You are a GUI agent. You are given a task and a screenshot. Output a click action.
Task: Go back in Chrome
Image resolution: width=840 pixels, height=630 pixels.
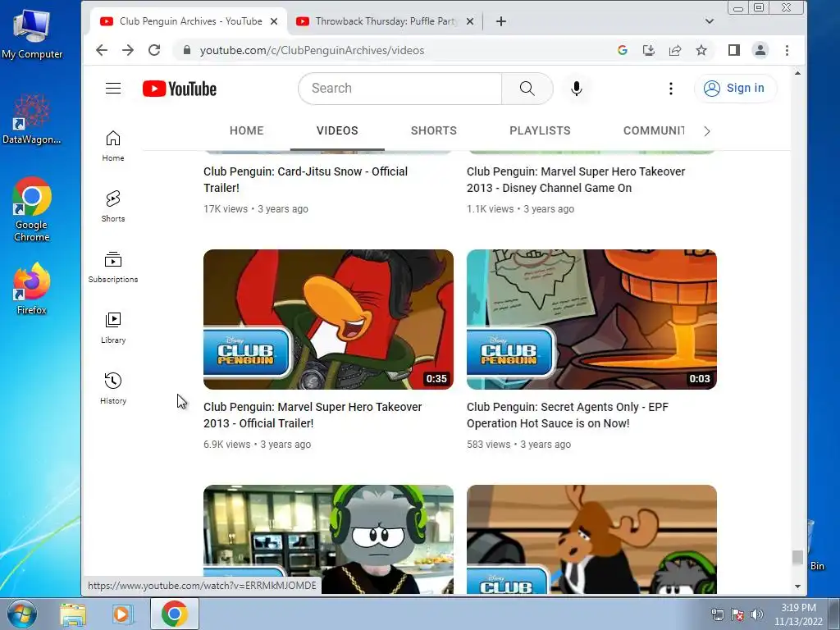point(101,50)
